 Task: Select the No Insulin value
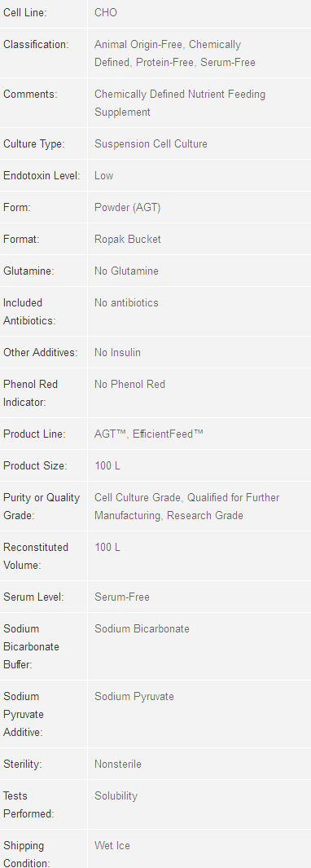(x=117, y=353)
